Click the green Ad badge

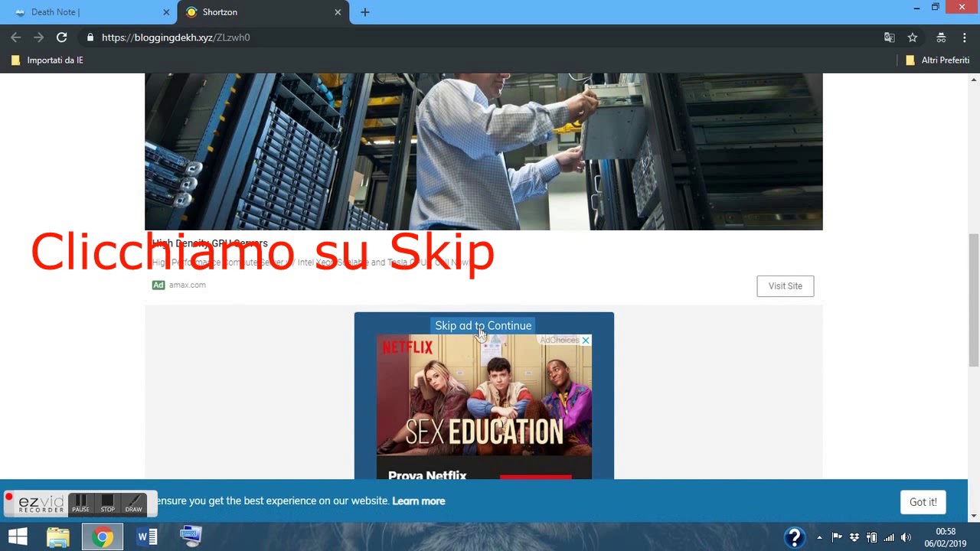click(x=158, y=285)
